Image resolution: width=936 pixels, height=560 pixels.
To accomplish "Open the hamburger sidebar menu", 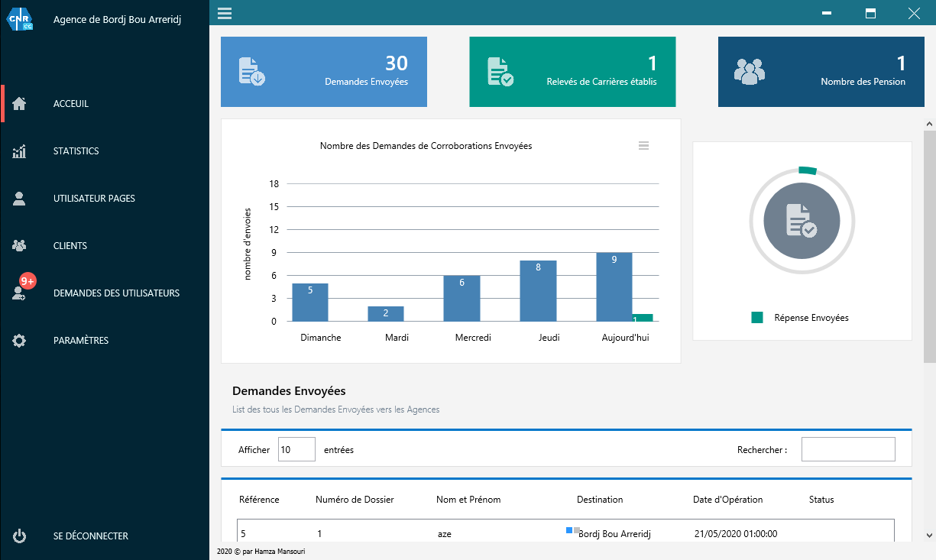I will [x=225, y=13].
